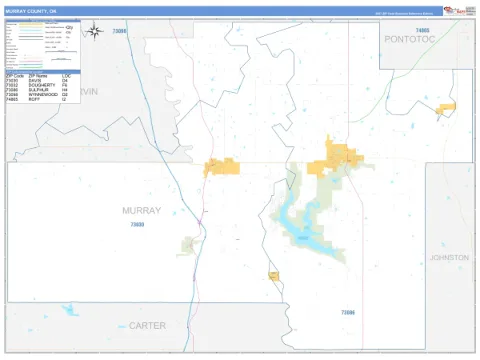This screenshot has width=480, height=360.
Task: Click the 'CARTER' county label on map
Action: pos(147,326)
